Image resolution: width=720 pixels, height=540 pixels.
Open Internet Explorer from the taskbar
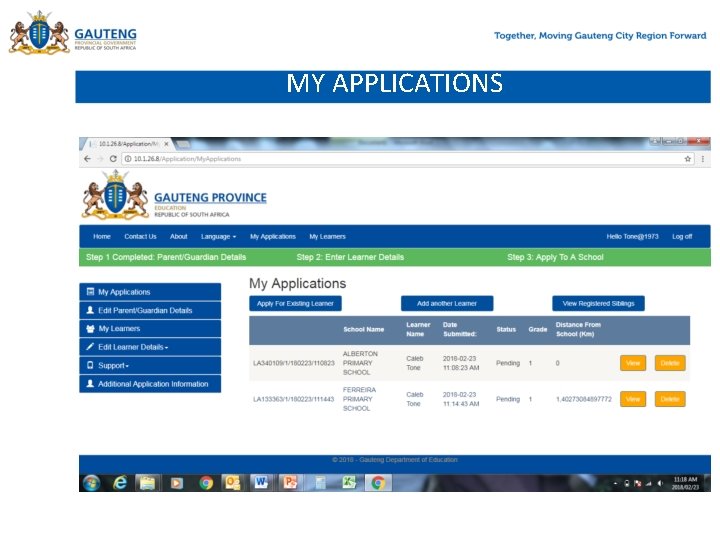pyautogui.click(x=120, y=483)
